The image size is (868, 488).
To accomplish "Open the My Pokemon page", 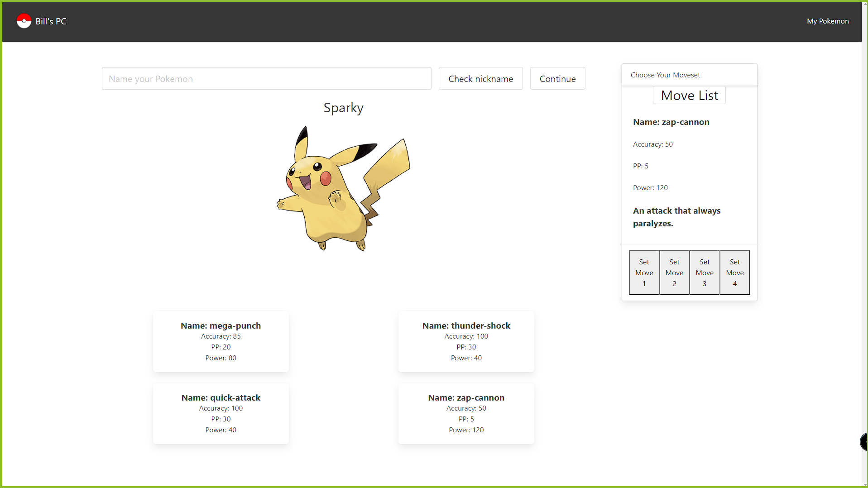I will point(828,21).
